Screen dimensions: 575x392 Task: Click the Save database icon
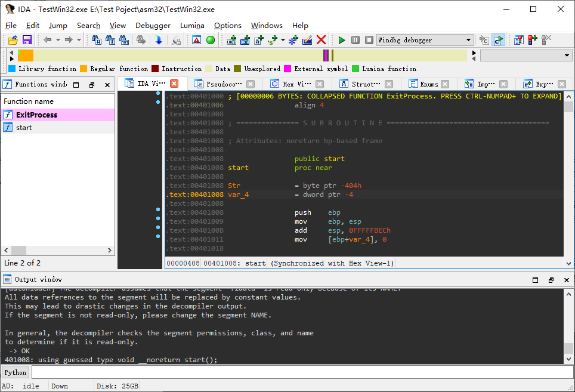coord(27,40)
